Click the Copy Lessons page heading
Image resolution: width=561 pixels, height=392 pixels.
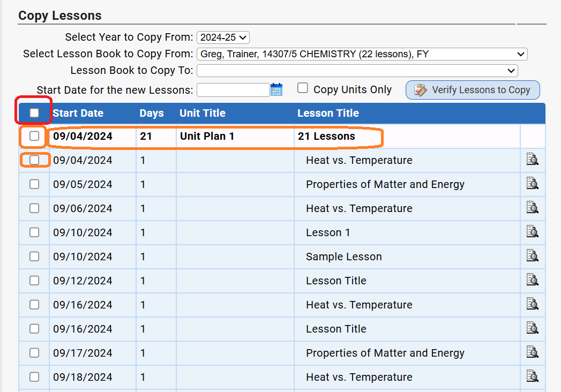coord(60,16)
